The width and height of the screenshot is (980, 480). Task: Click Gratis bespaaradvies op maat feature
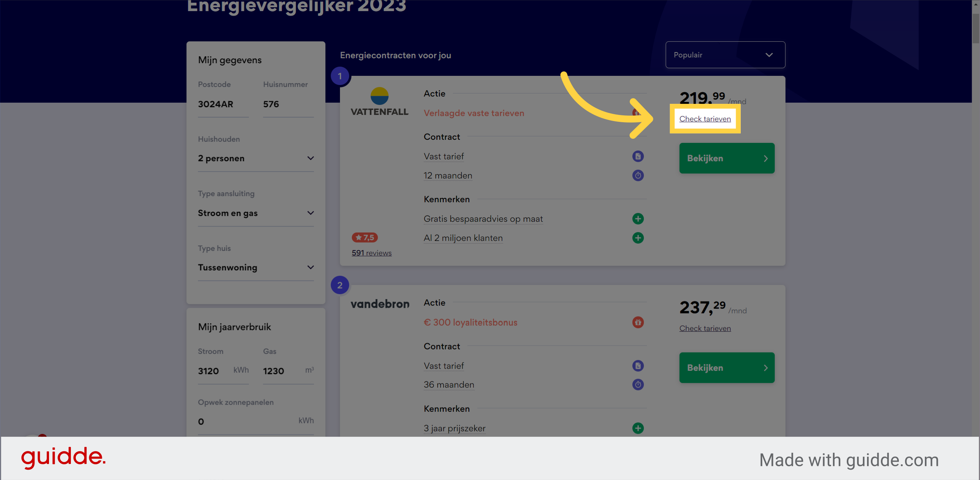point(483,219)
